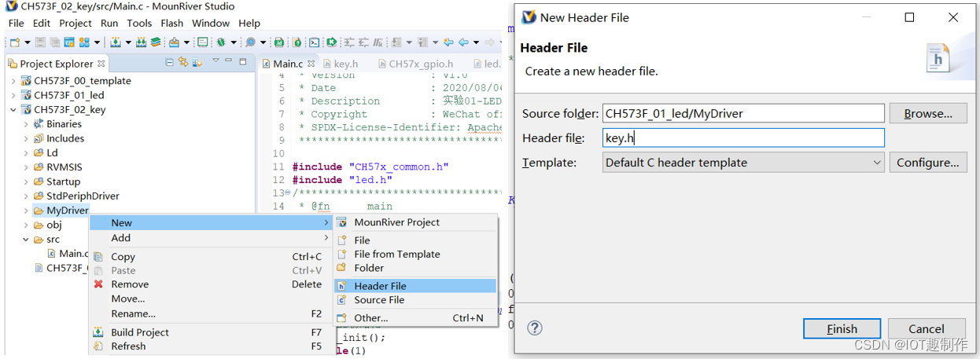This screenshot has width=980, height=359.
Task: Open the Template combo box
Action: click(x=743, y=163)
